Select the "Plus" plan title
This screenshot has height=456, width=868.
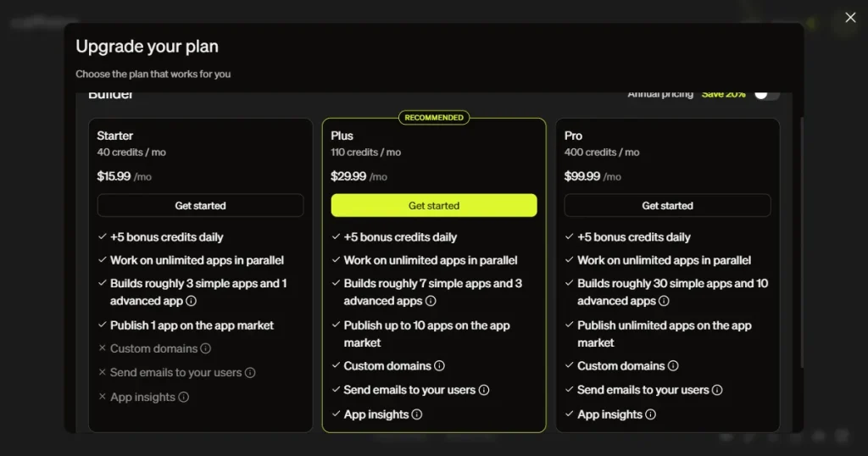click(342, 136)
